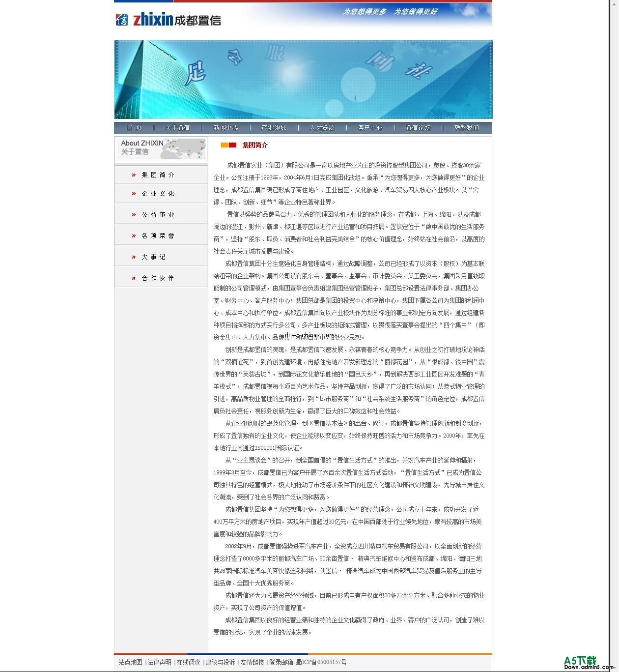The image size is (619, 672).
Task: Click the 集团简介 section heading
Action: 255,145
